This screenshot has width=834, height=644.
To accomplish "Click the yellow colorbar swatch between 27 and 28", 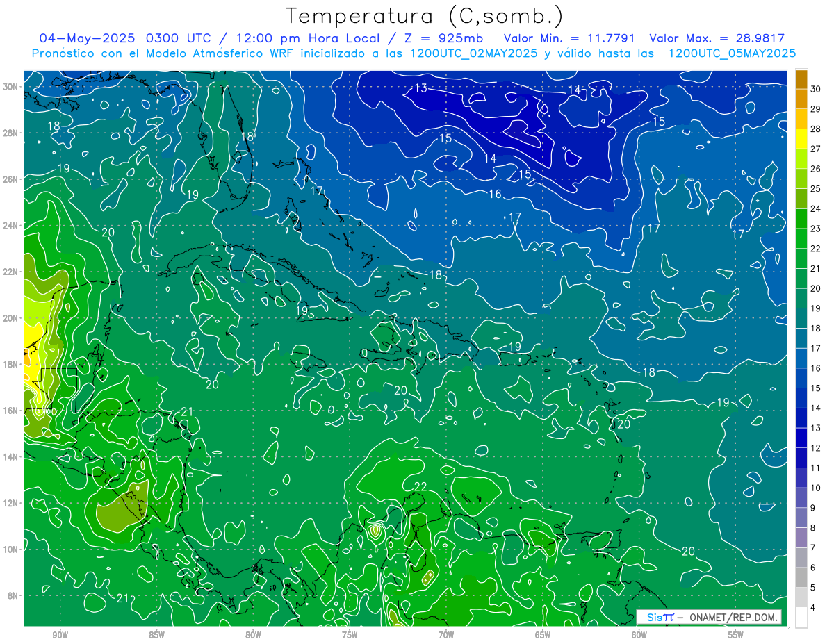I will pyautogui.click(x=801, y=139).
